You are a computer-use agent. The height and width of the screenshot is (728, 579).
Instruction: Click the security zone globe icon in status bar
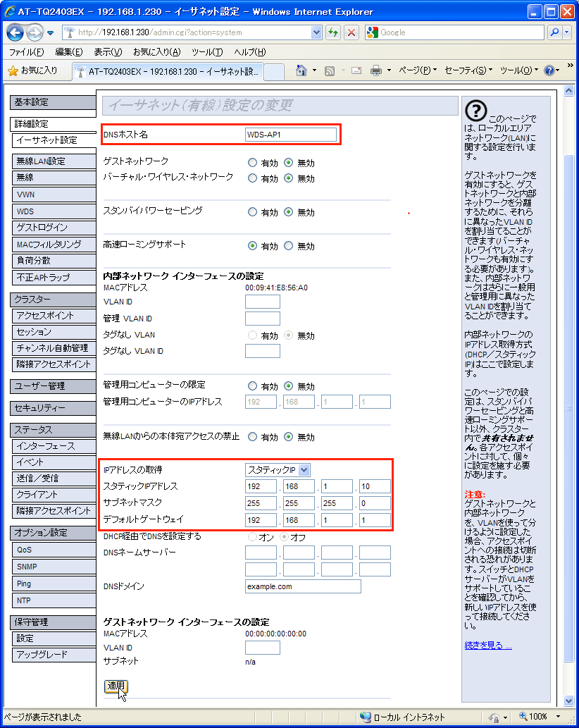[x=365, y=717]
